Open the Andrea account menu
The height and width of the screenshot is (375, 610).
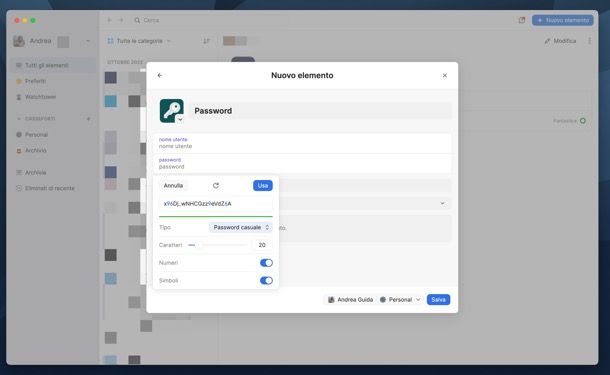[52, 41]
